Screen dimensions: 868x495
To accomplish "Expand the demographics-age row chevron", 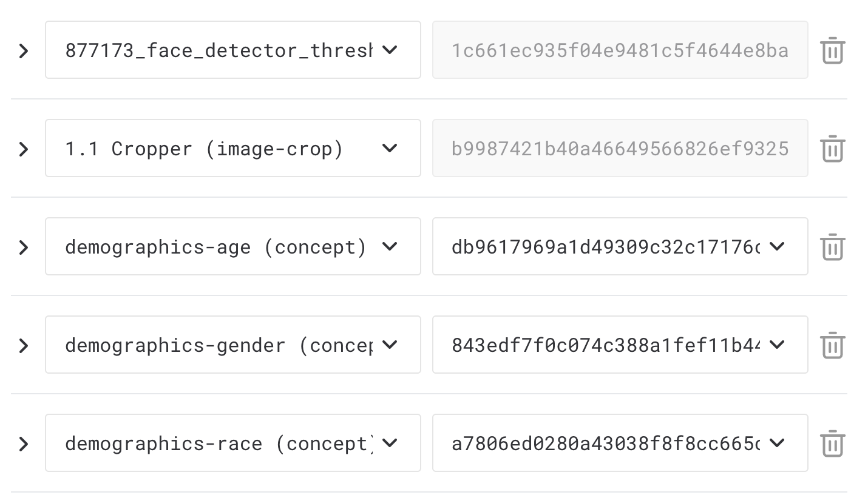I will coord(24,247).
